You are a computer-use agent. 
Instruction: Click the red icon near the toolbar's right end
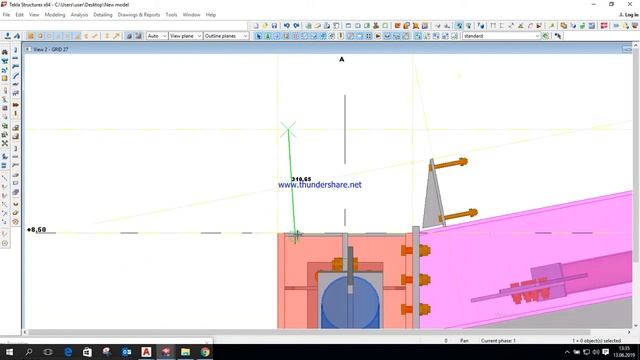click(x=604, y=26)
